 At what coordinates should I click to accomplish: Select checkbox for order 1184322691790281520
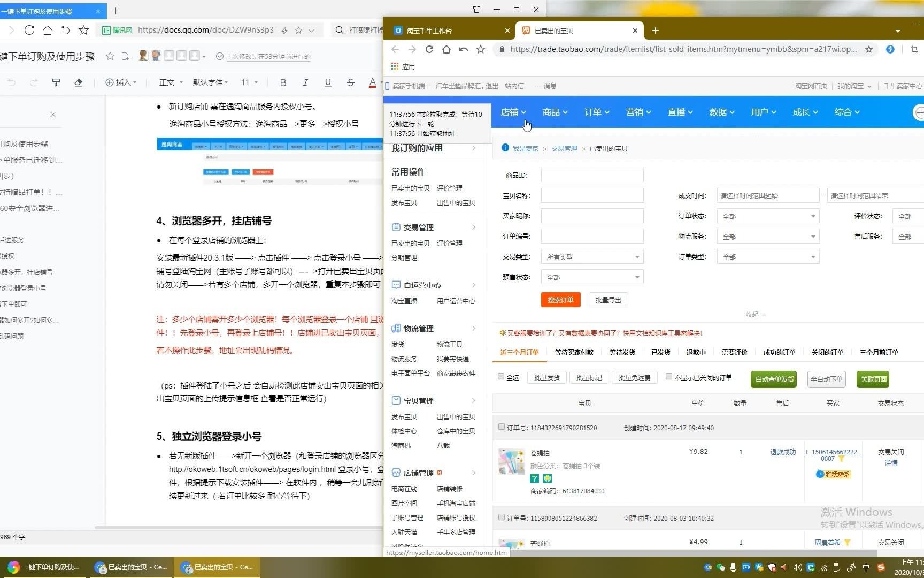click(x=501, y=427)
